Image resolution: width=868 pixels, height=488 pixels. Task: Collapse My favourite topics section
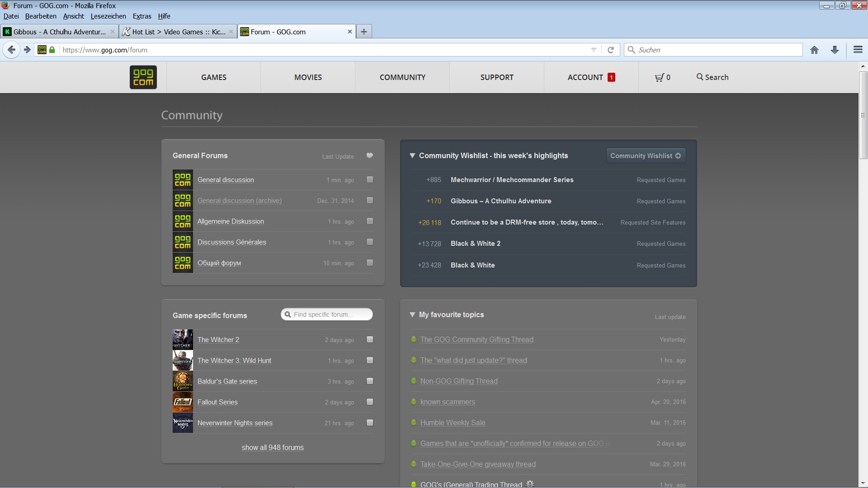coord(412,314)
